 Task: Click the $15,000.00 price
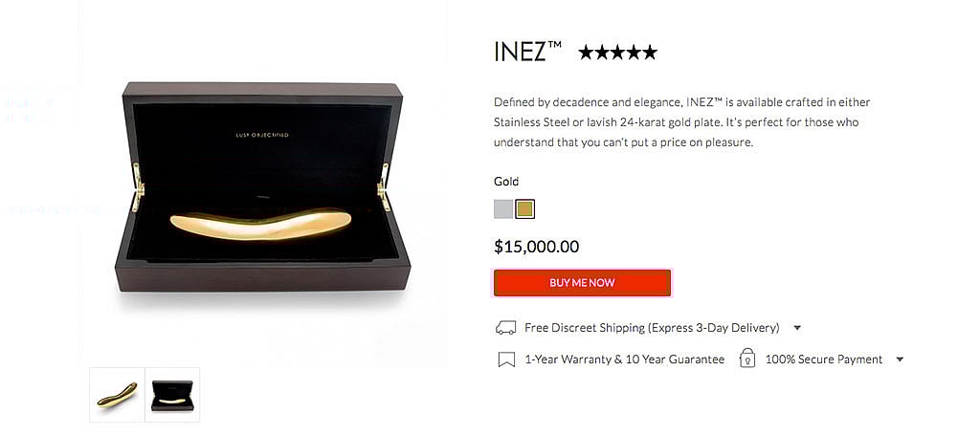[536, 247]
